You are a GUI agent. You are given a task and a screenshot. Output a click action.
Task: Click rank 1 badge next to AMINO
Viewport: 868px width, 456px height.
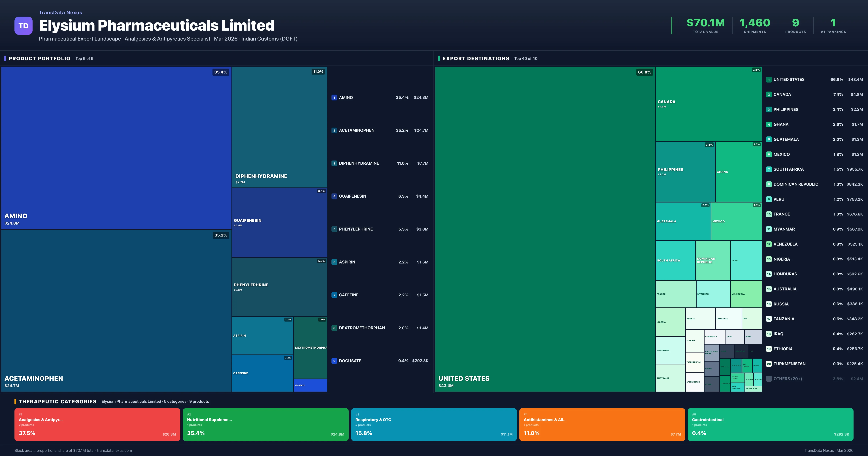(x=334, y=98)
